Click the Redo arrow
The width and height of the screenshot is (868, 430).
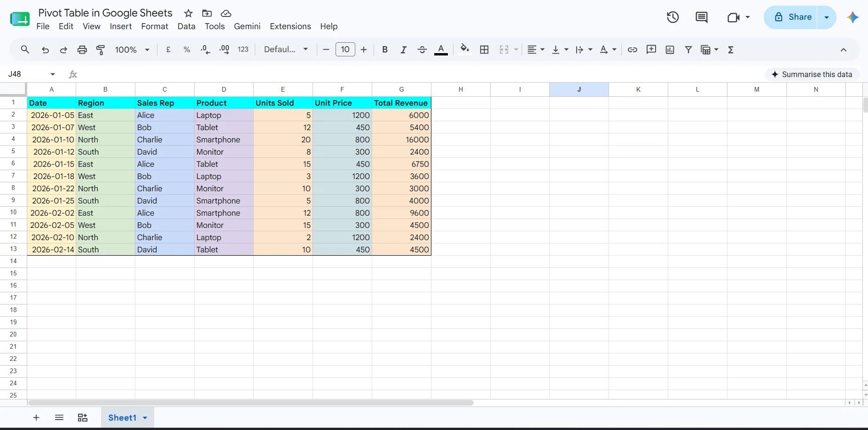pos(63,50)
